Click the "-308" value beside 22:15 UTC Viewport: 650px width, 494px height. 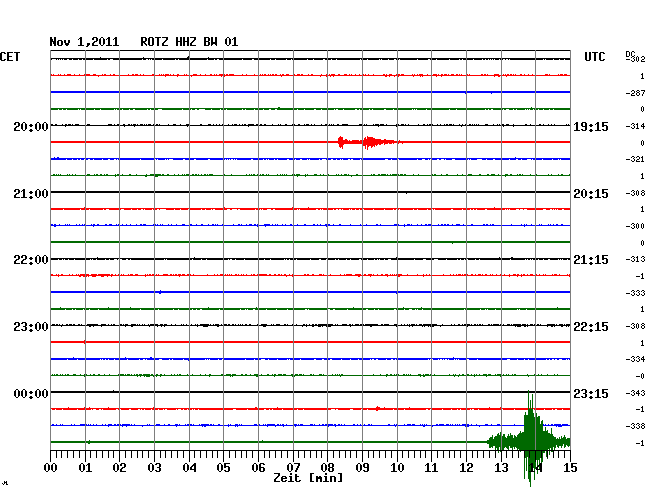[635, 327]
